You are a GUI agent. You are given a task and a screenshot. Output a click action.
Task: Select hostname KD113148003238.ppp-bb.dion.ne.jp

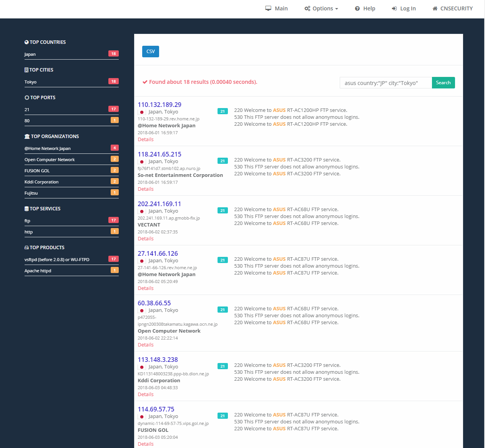tap(173, 374)
